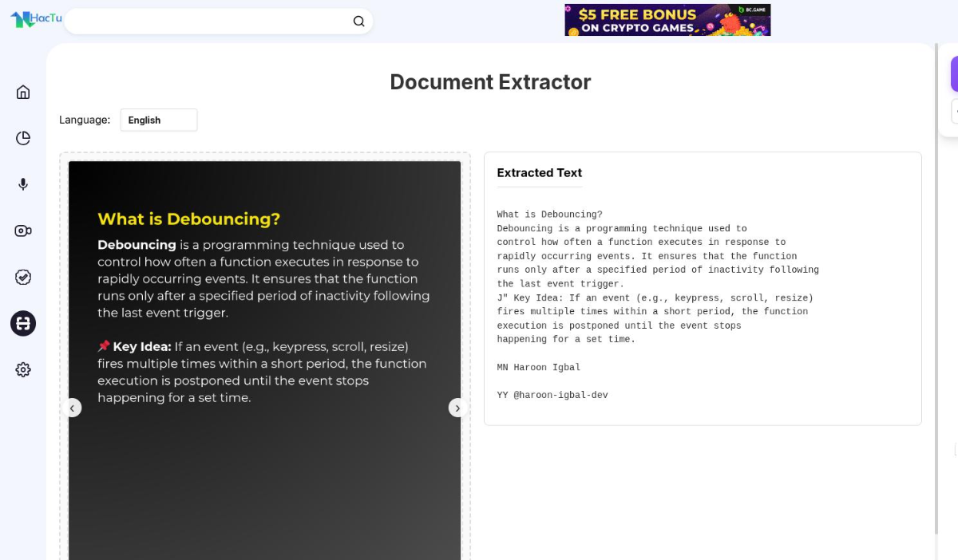
Task: Click extracted line "What is Debouncing?"
Action: [550, 215]
